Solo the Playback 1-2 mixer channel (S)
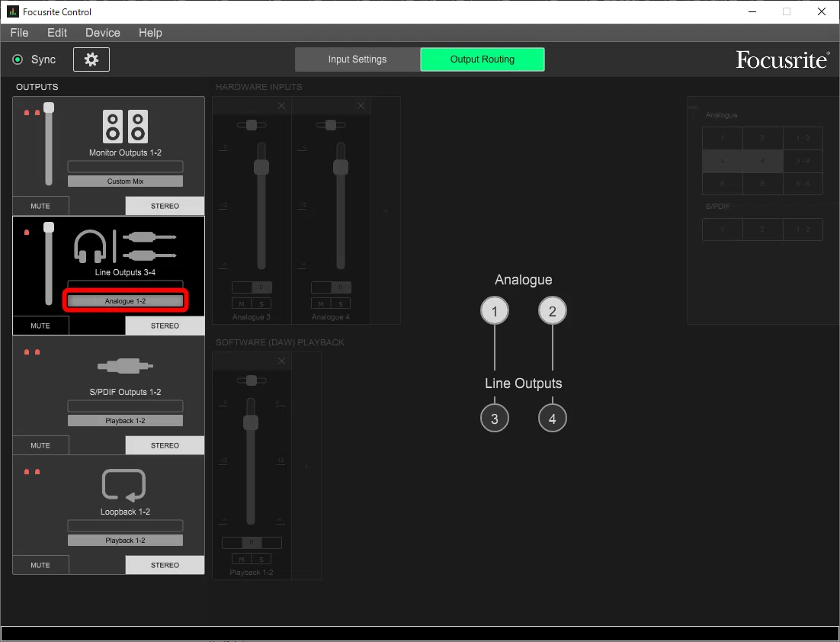 pos(261,560)
